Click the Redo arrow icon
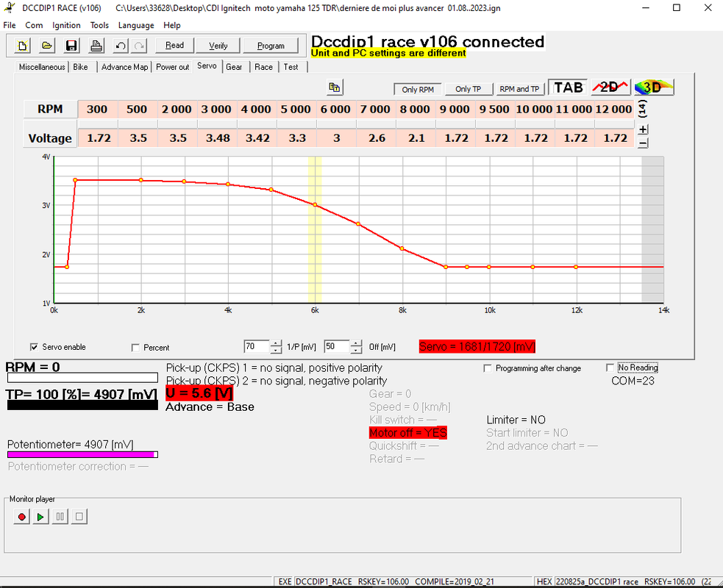This screenshot has height=588, width=723. 139,46
